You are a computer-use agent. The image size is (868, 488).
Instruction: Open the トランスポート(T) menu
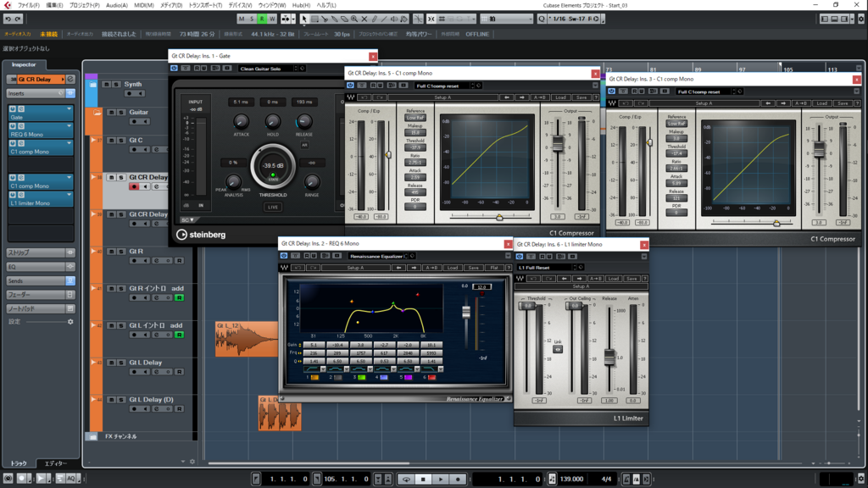point(205,5)
